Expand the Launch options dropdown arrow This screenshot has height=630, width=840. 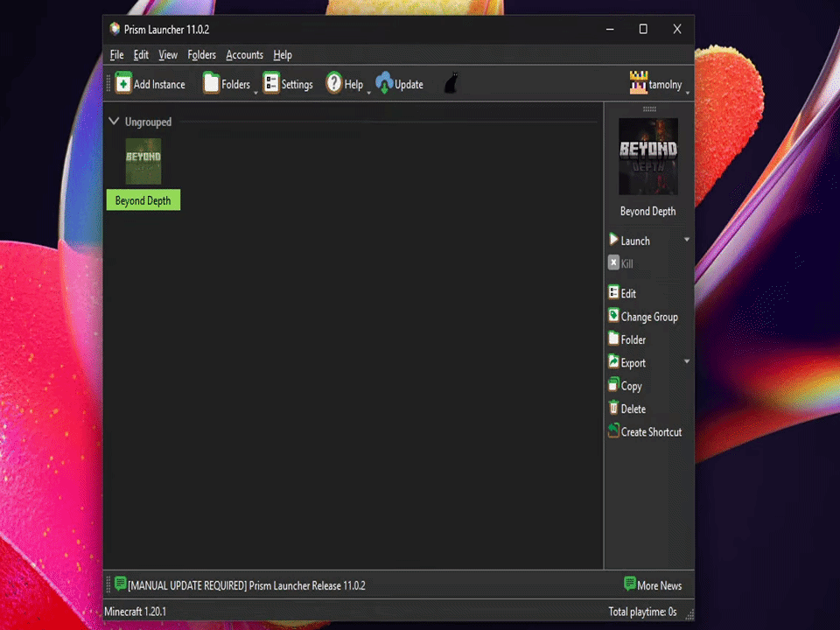click(x=687, y=240)
